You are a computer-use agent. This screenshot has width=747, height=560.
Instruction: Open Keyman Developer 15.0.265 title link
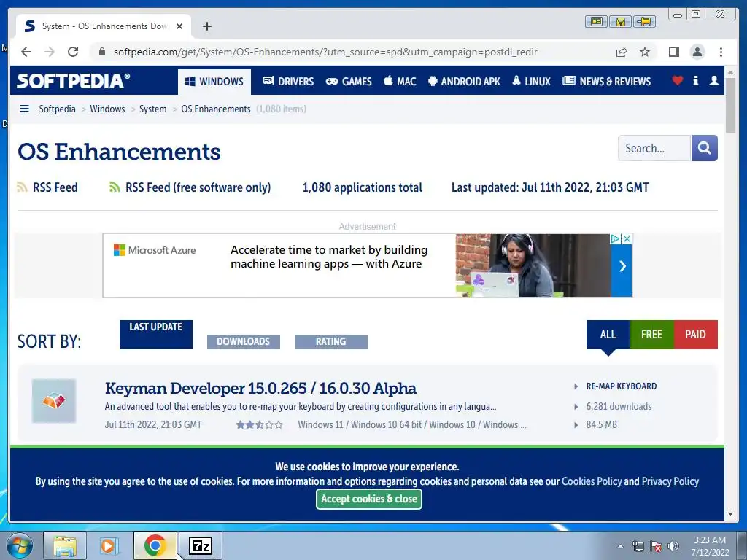(x=260, y=388)
